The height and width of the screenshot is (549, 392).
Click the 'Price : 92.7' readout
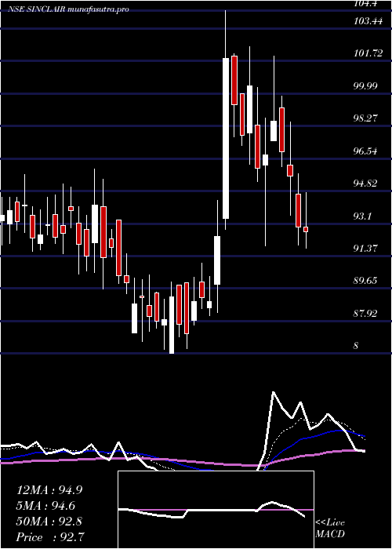[x=49, y=536]
